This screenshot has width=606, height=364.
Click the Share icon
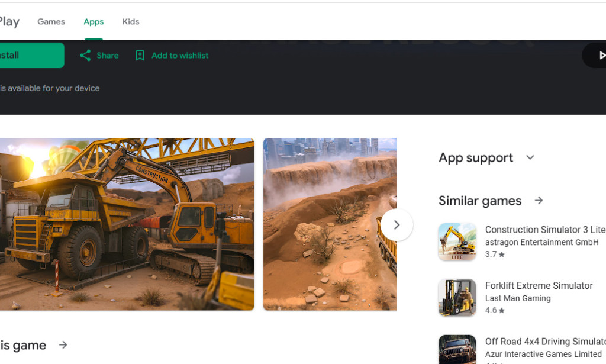(x=85, y=56)
